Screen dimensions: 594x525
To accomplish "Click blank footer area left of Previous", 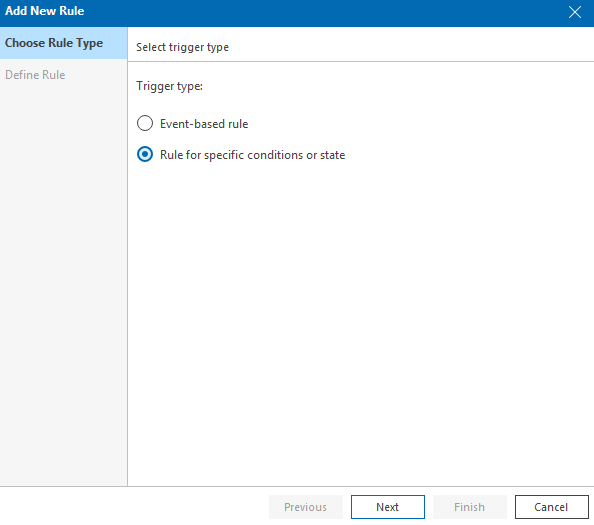I will 133,507.
